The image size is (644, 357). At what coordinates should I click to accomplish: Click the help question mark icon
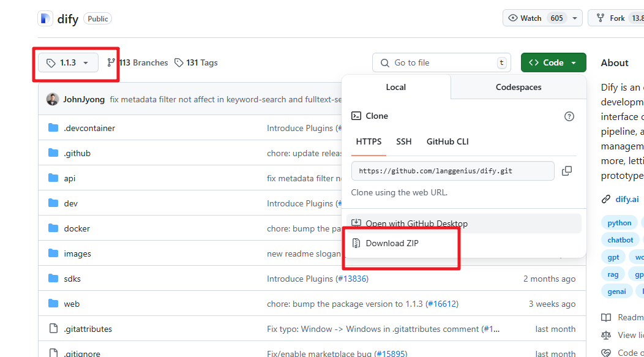569,116
